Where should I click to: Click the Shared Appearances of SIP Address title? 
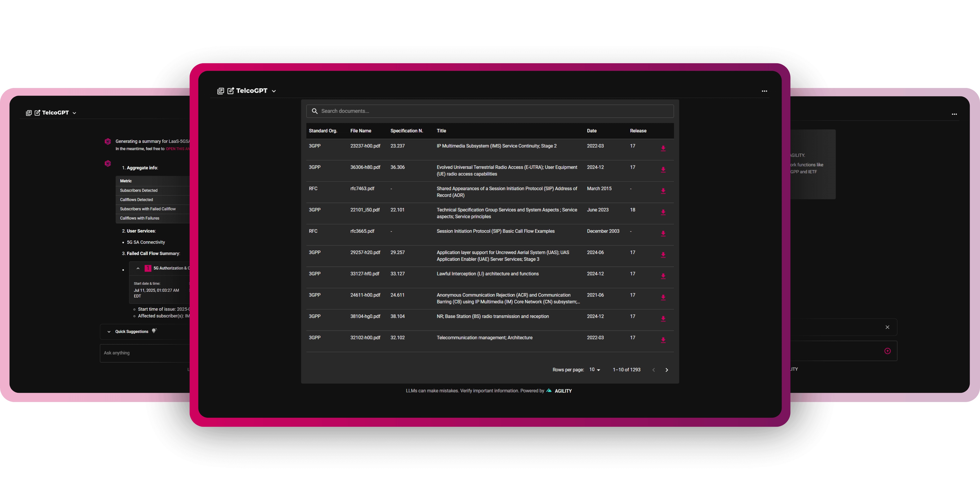pyautogui.click(x=507, y=192)
